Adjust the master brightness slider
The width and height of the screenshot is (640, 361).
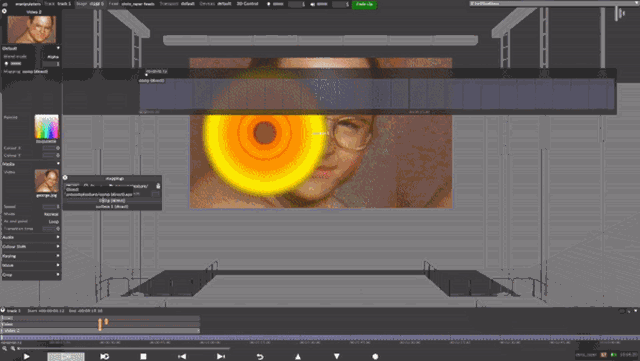coord(278,4)
